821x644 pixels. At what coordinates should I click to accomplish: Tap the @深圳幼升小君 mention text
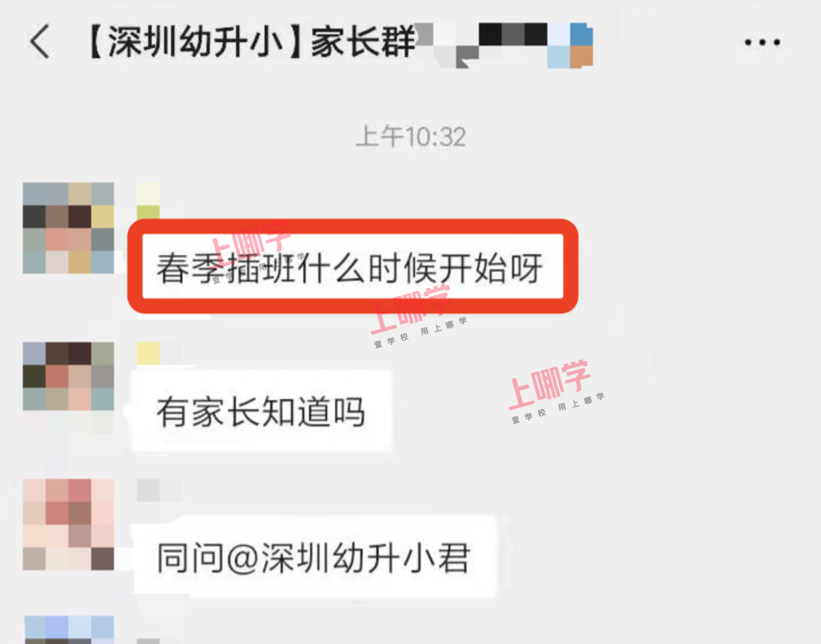[x=348, y=558]
